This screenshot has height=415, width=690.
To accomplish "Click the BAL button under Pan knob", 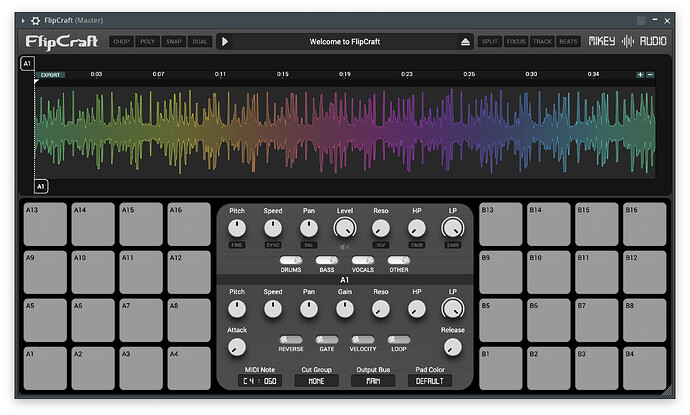I will tap(308, 245).
